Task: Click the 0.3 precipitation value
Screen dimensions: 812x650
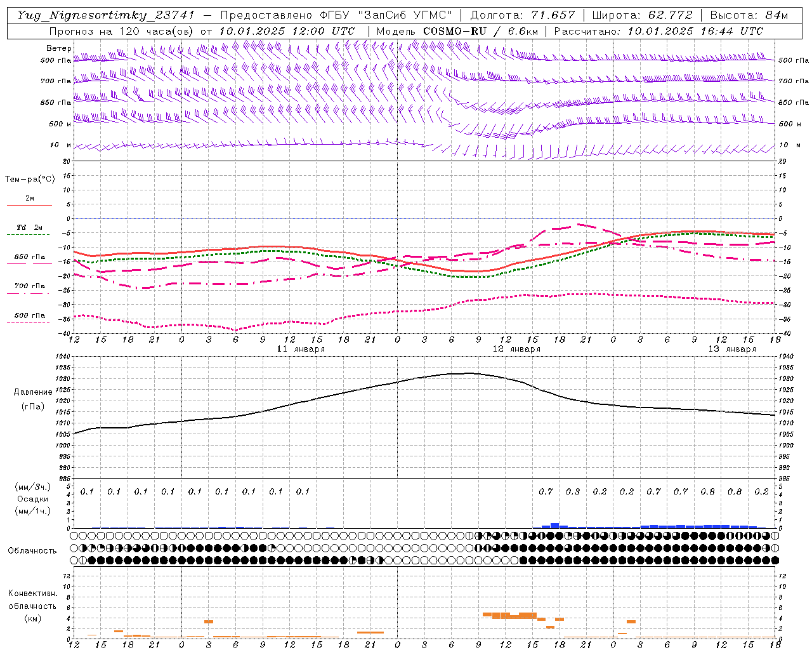Action: [573, 491]
